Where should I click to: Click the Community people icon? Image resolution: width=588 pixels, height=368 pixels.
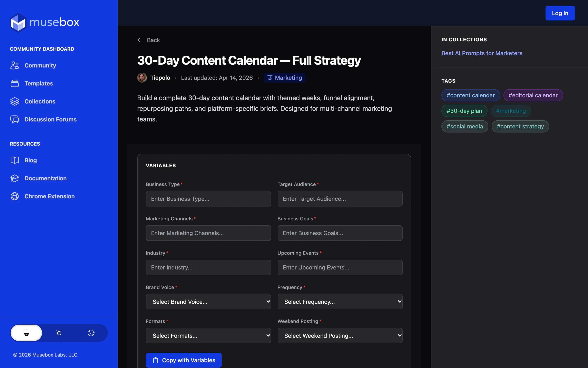[14, 65]
